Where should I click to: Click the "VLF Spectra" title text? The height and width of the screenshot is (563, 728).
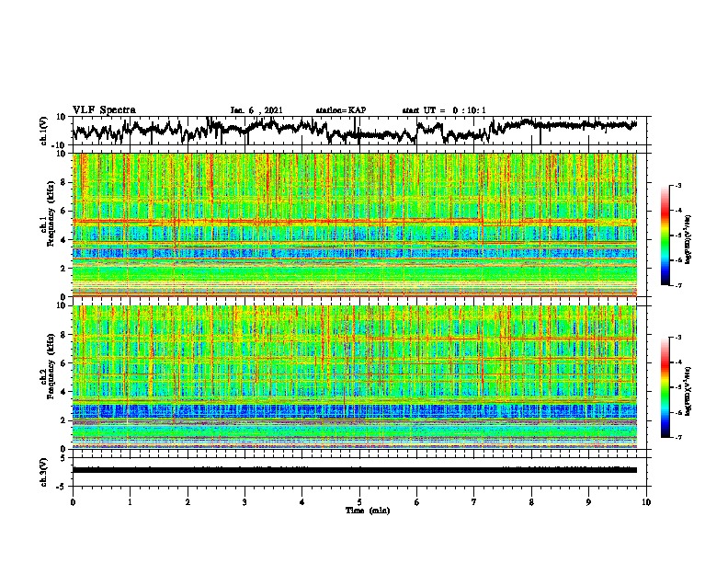tap(104, 110)
